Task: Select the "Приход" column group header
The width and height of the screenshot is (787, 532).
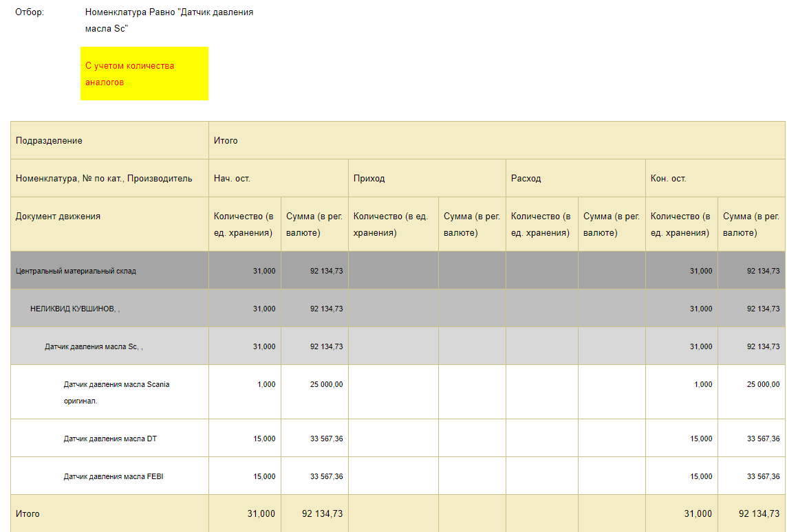Action: 369,178
